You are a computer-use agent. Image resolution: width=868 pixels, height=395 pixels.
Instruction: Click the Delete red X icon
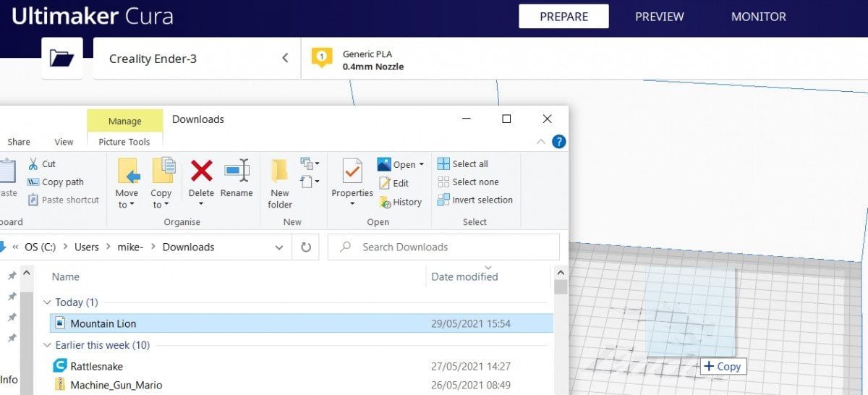point(201,171)
